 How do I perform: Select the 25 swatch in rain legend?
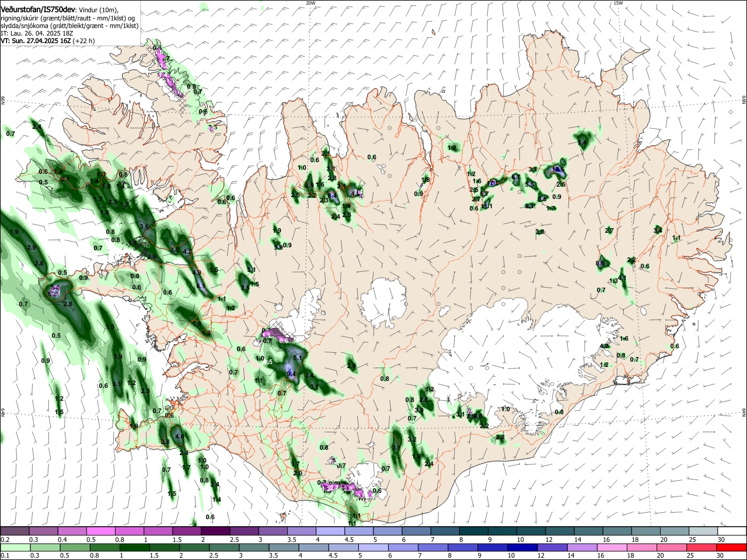point(703,547)
